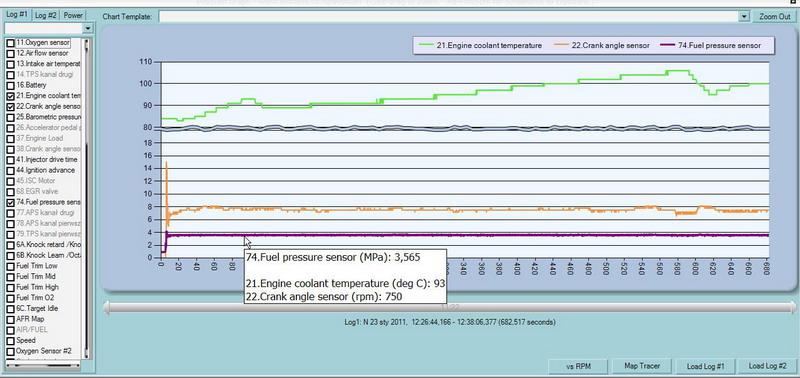Enable the 25.Barometric pressure checkbox
The image size is (800, 378).
click(10, 117)
